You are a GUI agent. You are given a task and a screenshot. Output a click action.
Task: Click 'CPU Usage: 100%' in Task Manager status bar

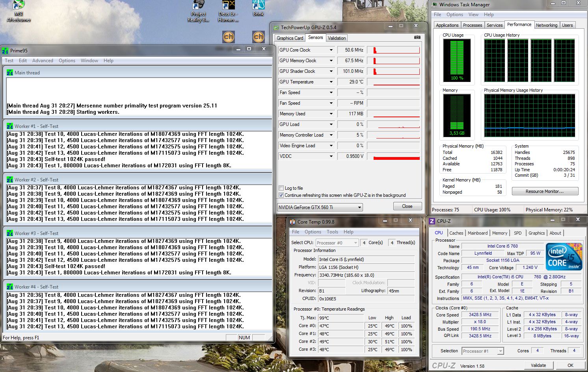[x=492, y=210]
